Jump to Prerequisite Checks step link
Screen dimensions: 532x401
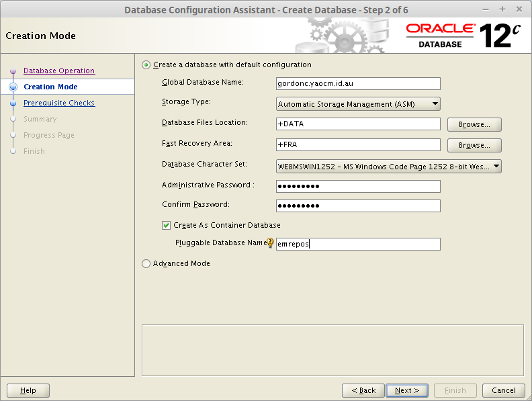59,103
